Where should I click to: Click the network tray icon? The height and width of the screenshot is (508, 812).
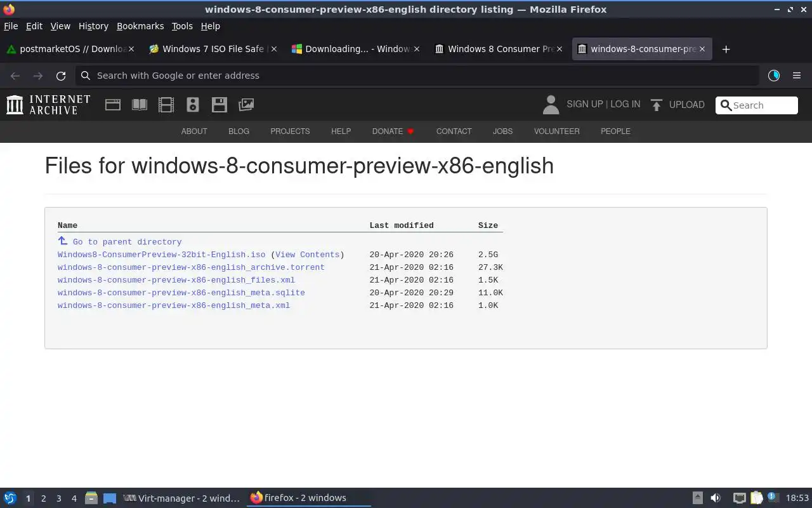pos(740,498)
